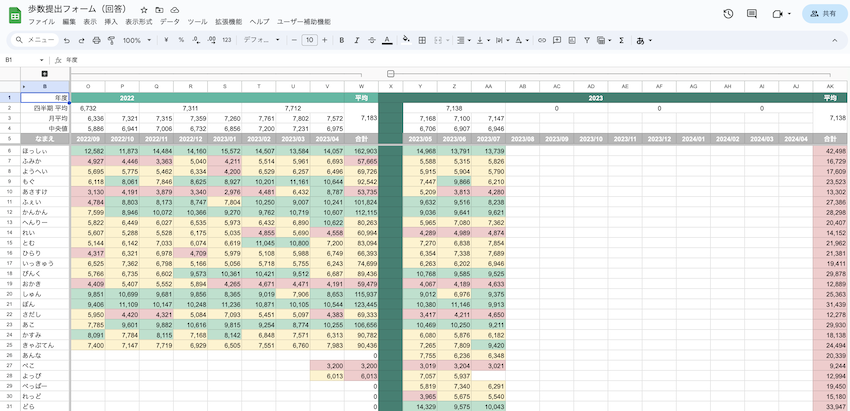
Task: Insert a comment from the toolbar
Action: coord(556,40)
